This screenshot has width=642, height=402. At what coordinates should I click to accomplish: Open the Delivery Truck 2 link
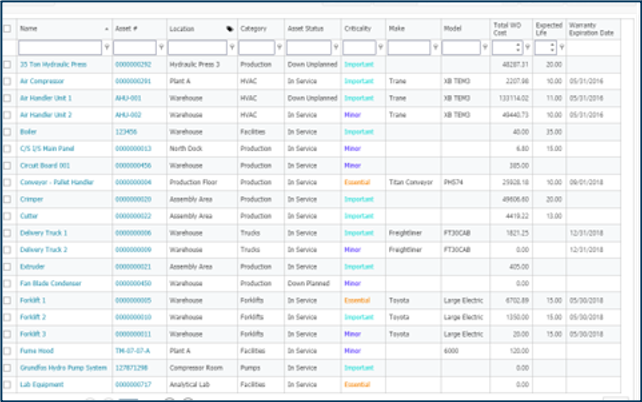click(44, 250)
